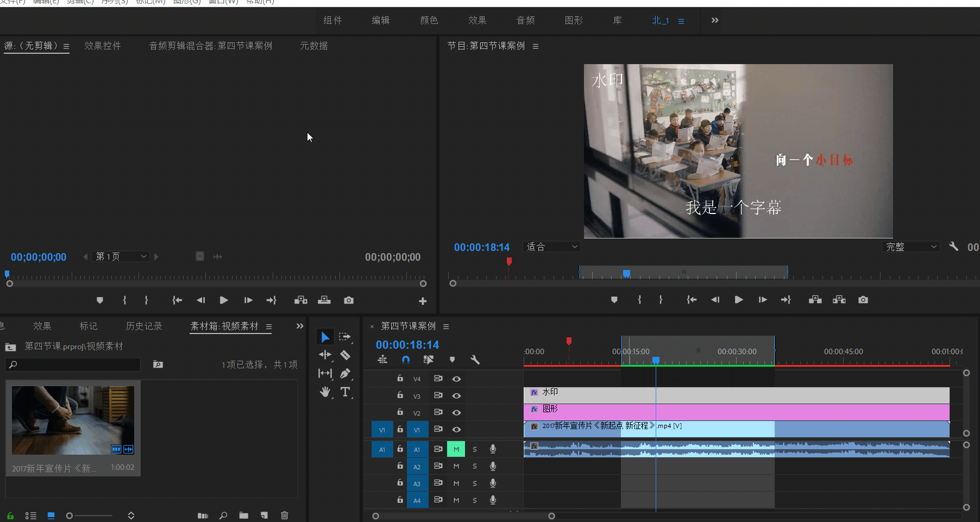Screen dimensions: 980x522
Task: Select the Pen tool in the tools panel
Action: click(x=345, y=373)
